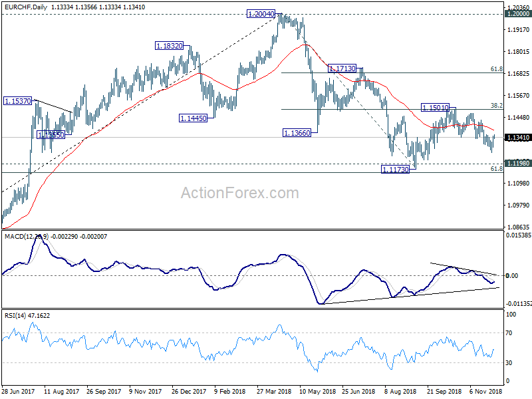Select the MACD 0.015385 axis value

pyautogui.click(x=519, y=235)
